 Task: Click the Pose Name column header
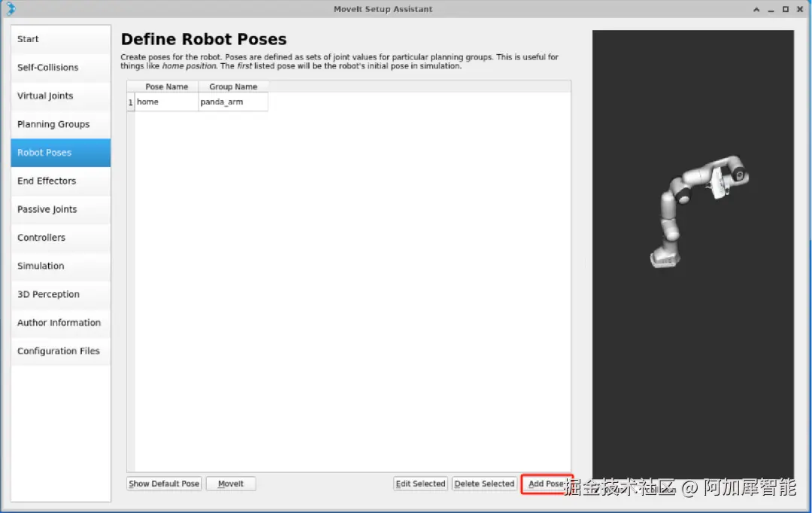coord(167,87)
